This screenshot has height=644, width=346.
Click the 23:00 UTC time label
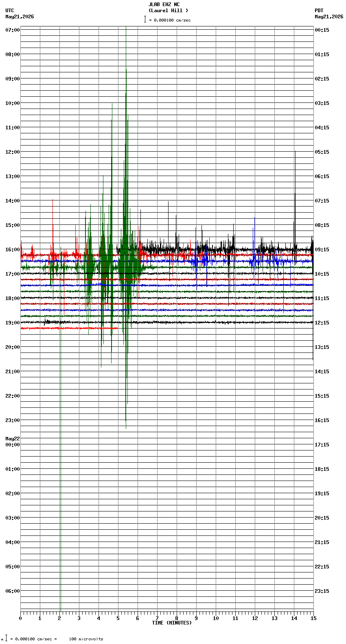click(13, 420)
